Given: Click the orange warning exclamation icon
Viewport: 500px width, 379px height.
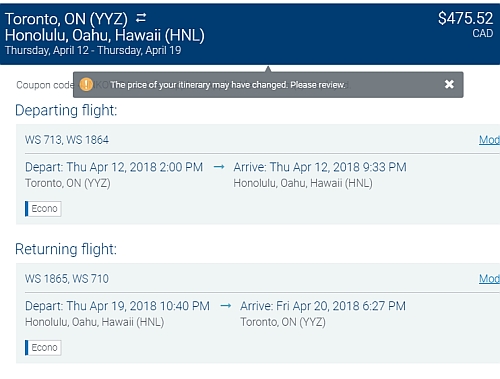Looking at the screenshot, I should (86, 84).
